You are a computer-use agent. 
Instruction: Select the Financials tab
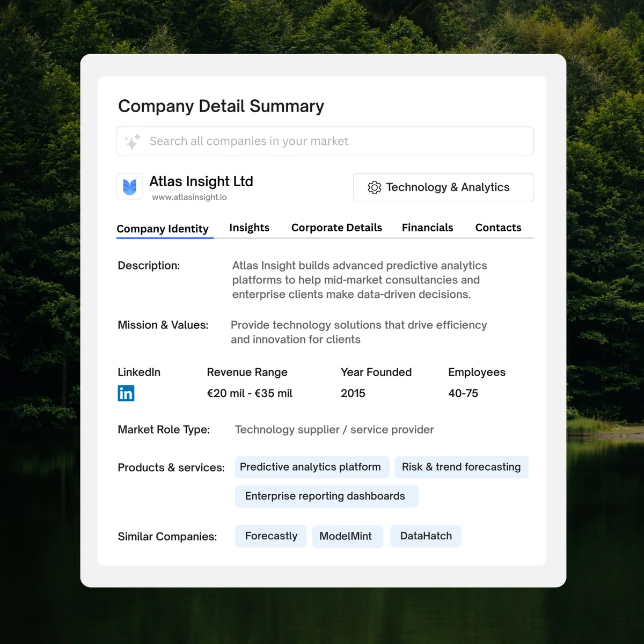pos(427,228)
